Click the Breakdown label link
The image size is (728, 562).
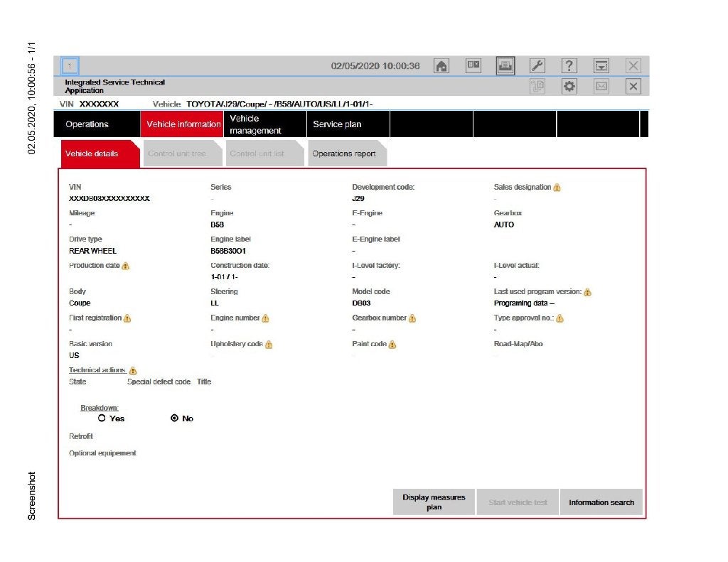point(100,408)
